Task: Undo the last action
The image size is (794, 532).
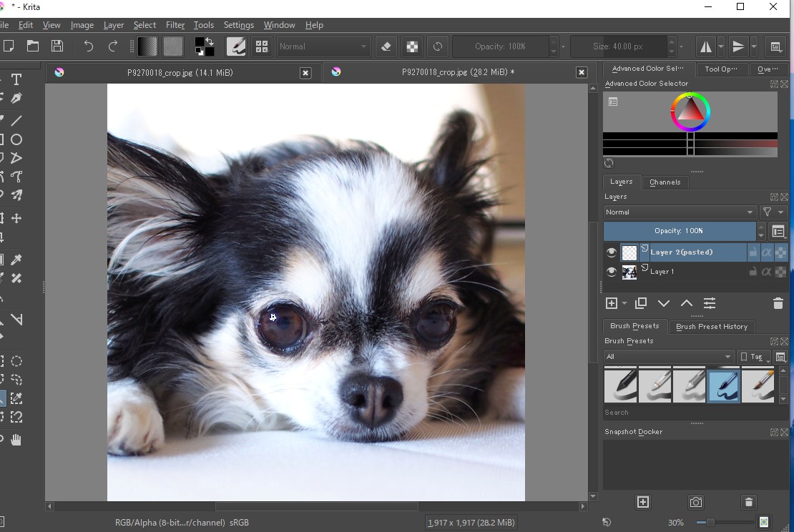Action: pos(89,46)
